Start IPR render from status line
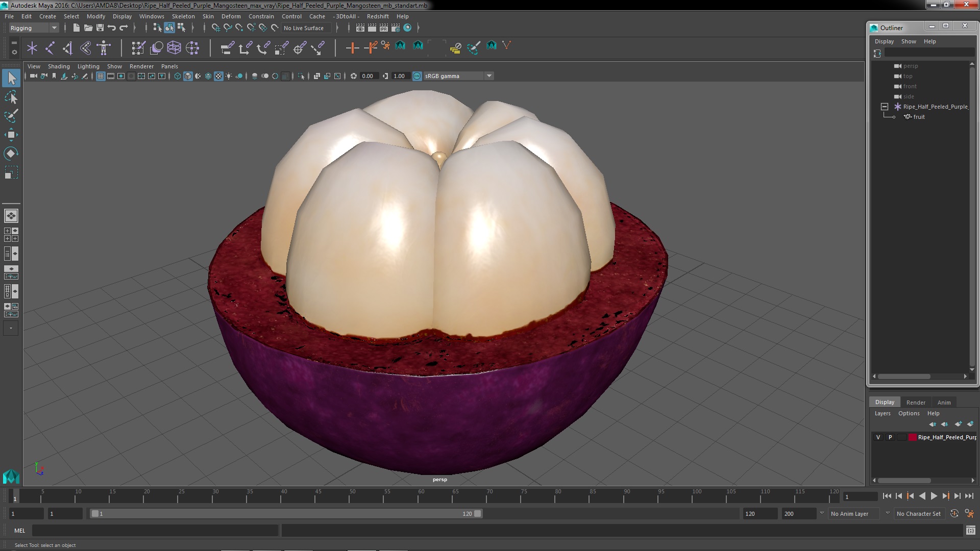 (384, 28)
